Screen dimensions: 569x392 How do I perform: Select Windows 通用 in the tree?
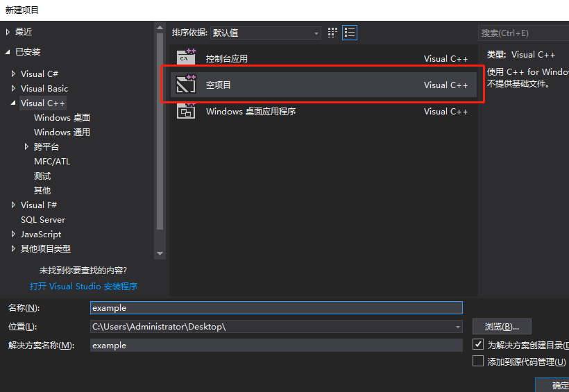click(x=62, y=132)
